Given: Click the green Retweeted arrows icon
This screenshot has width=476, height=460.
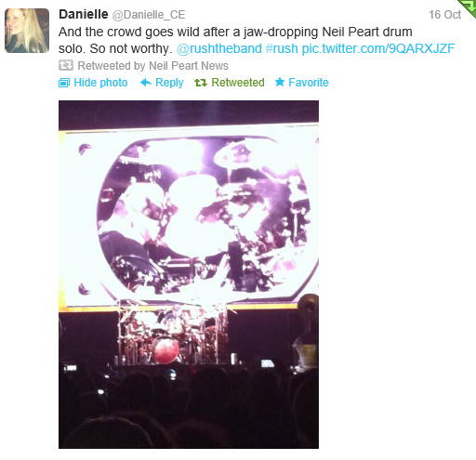Looking at the screenshot, I should pos(201,83).
